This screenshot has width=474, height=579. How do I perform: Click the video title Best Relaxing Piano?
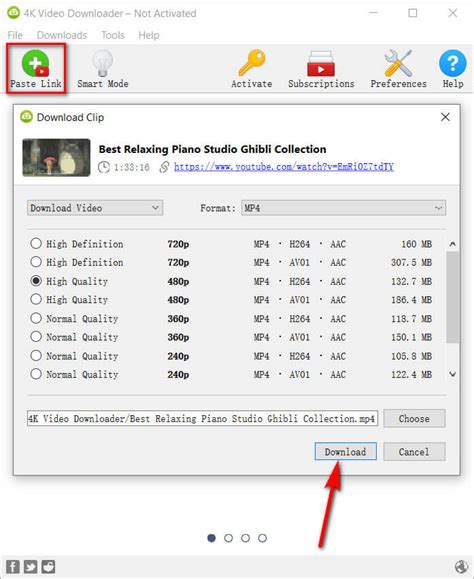pyautogui.click(x=212, y=149)
